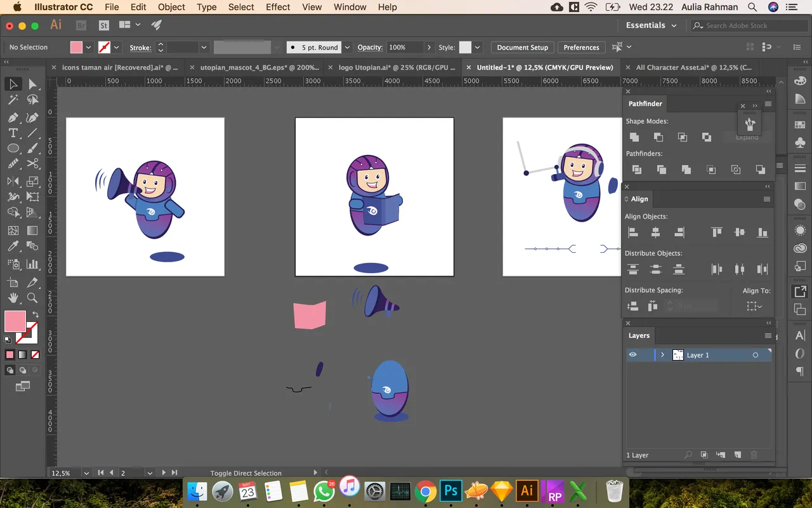
Task: Click Create New Layer icon
Action: click(x=737, y=455)
